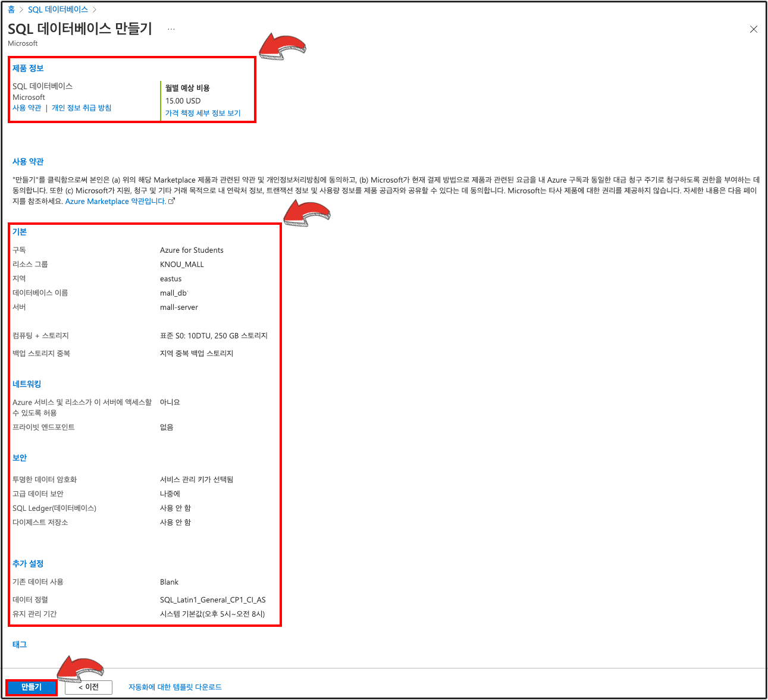The image size is (768, 700).
Task: Select the 사용 약관 section heading
Action: [x=28, y=162]
